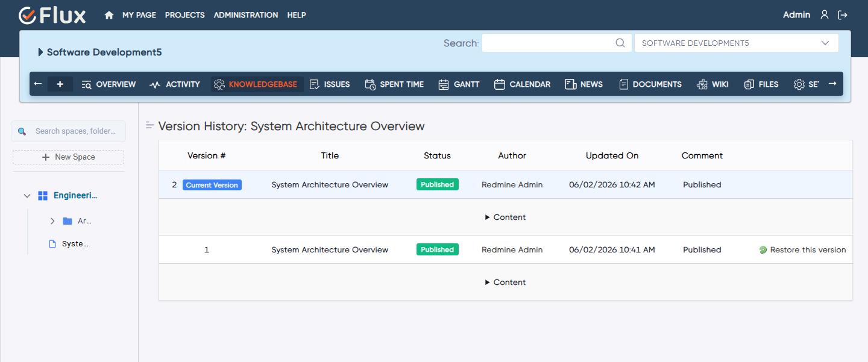Click Redmine Admin author in version 2 row
The image size is (868, 362).
[x=512, y=185]
